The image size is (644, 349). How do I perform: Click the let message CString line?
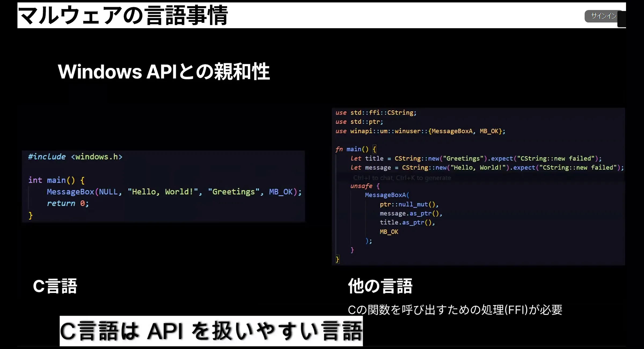pyautogui.click(x=487, y=168)
